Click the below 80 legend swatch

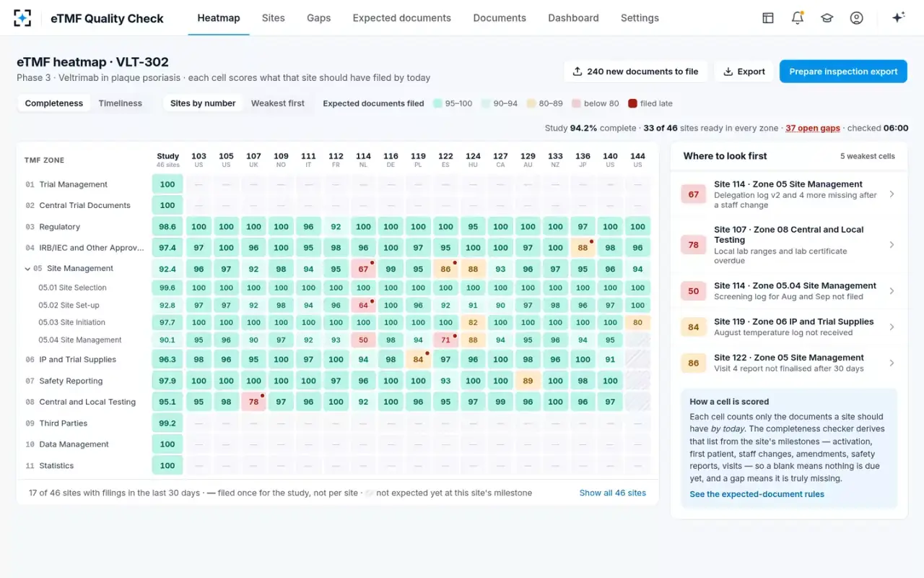click(576, 103)
